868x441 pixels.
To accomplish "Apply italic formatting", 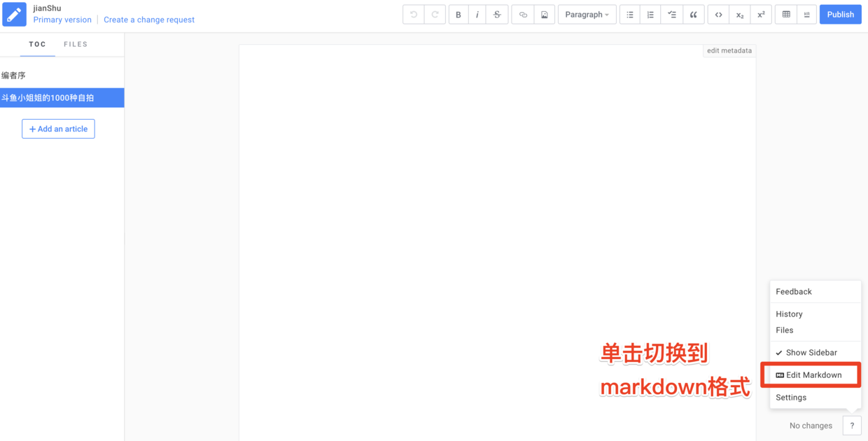I will click(x=477, y=14).
